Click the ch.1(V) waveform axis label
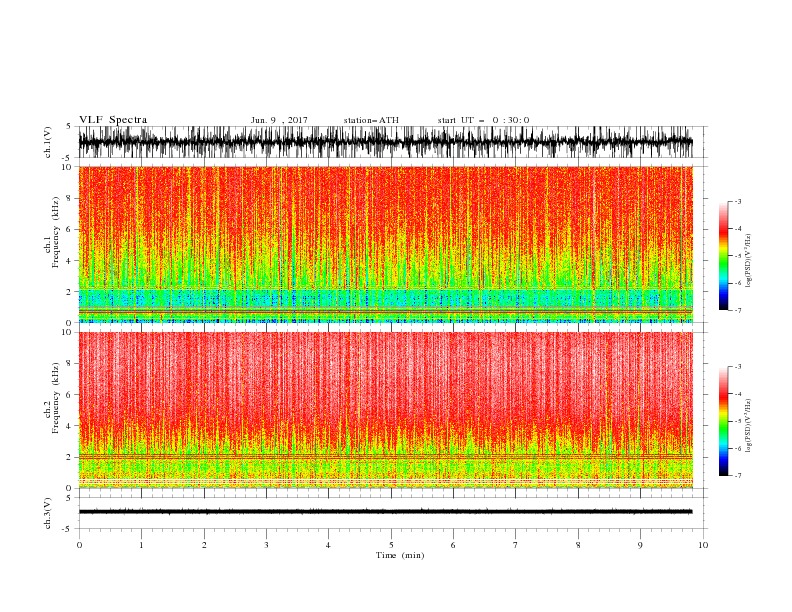The height and width of the screenshot is (612, 792). (48, 142)
